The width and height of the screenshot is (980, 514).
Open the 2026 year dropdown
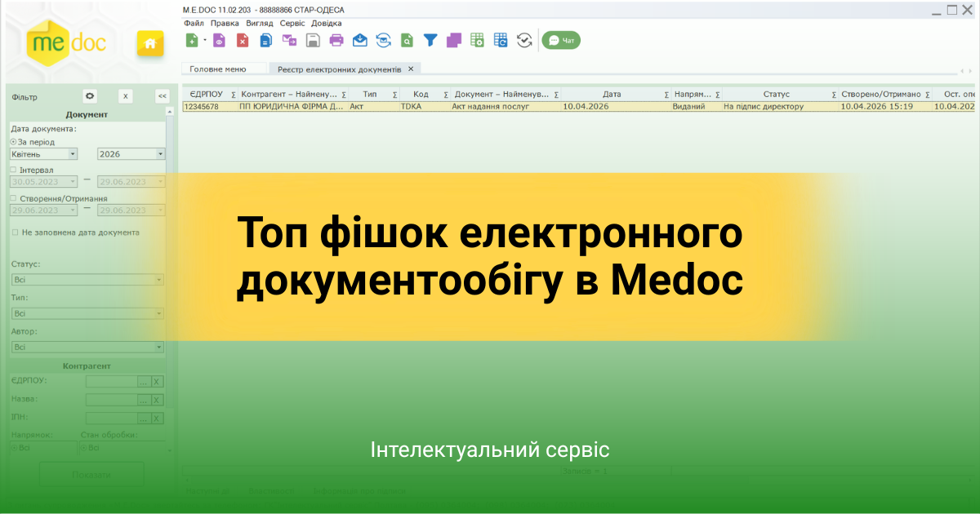point(131,153)
